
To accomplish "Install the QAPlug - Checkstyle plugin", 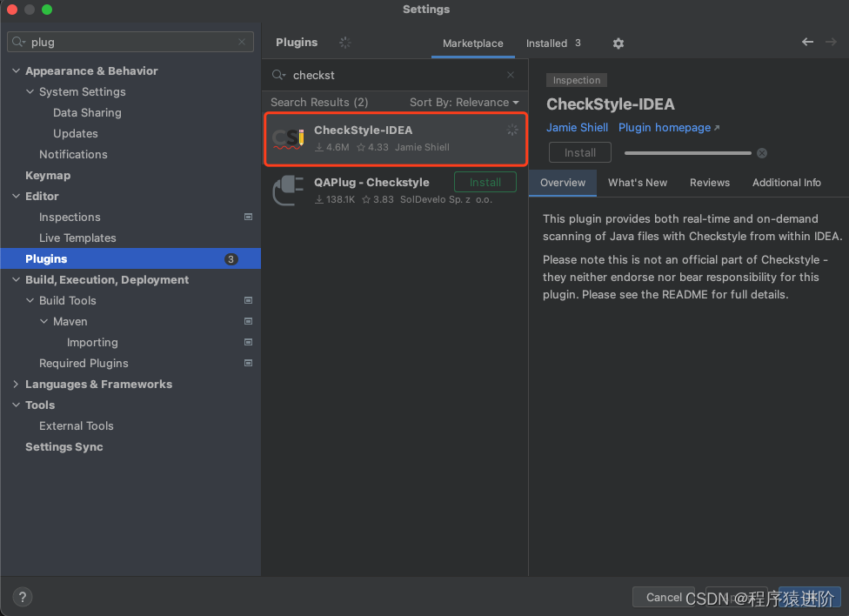I will pyautogui.click(x=485, y=182).
